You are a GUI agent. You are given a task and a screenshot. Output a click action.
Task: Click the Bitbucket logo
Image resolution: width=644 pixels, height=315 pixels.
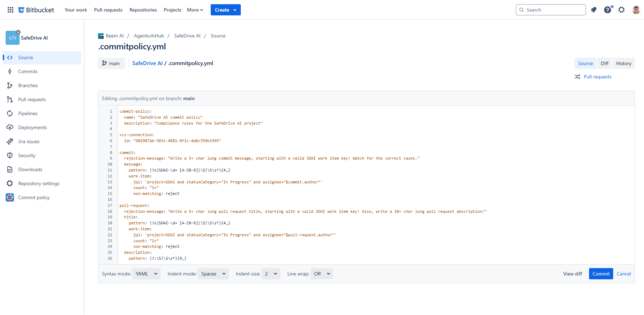(x=36, y=10)
